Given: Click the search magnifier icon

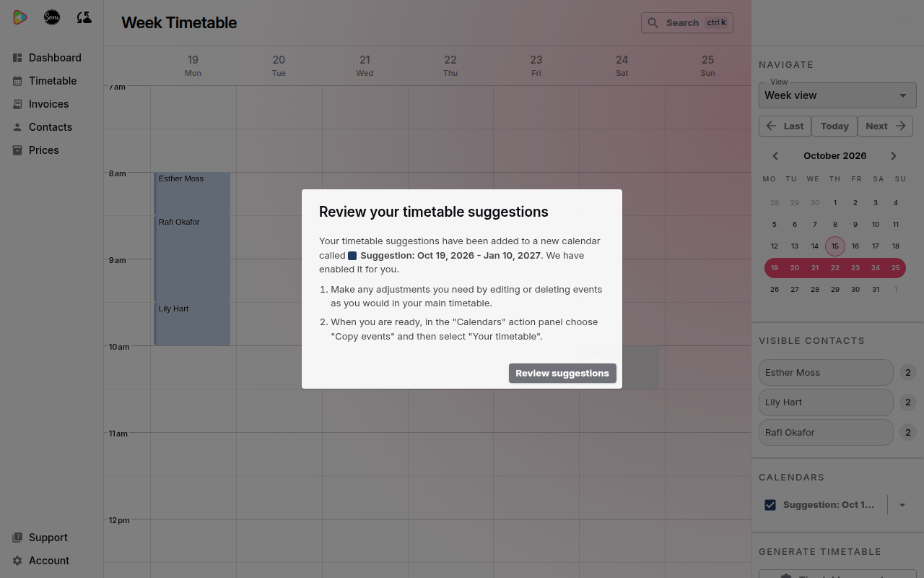Looking at the screenshot, I should point(653,23).
